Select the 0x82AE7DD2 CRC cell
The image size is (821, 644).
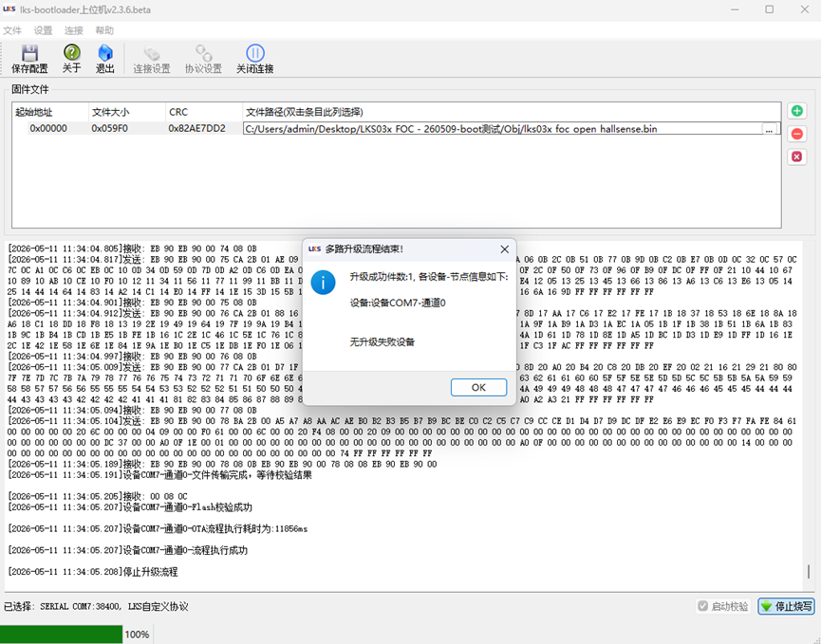pos(196,129)
